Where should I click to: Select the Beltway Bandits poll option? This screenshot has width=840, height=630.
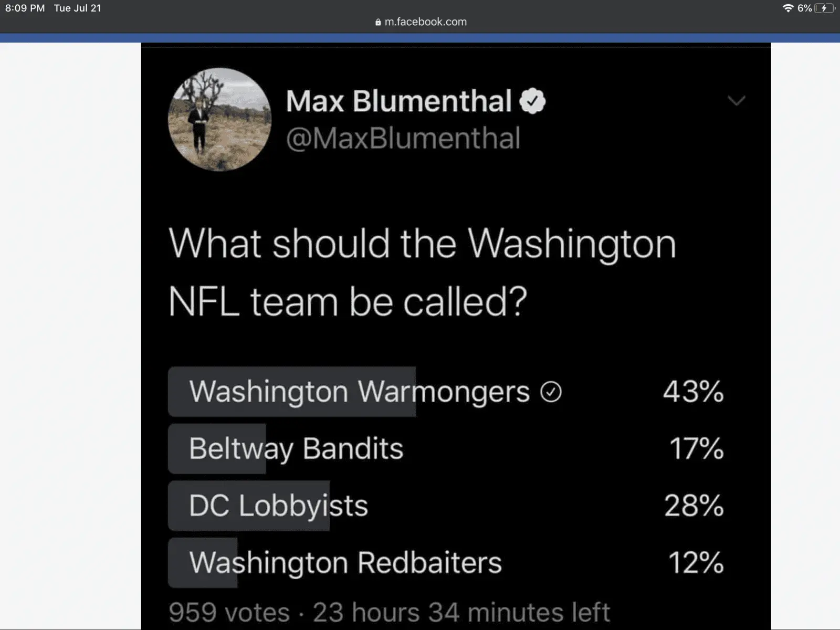click(296, 449)
